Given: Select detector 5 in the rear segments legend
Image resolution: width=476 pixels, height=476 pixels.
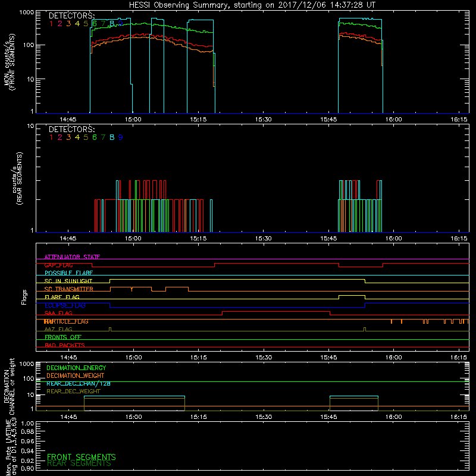Looking at the screenshot, I should 86,137.
